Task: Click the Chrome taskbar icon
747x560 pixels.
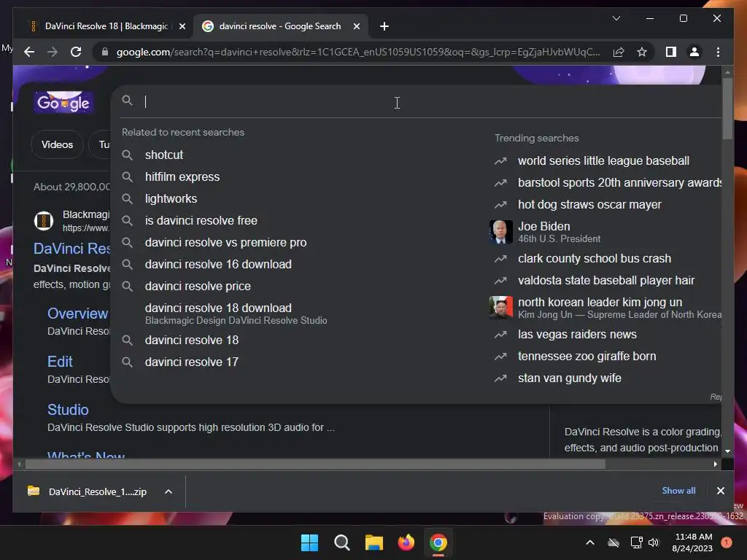Action: [438, 542]
